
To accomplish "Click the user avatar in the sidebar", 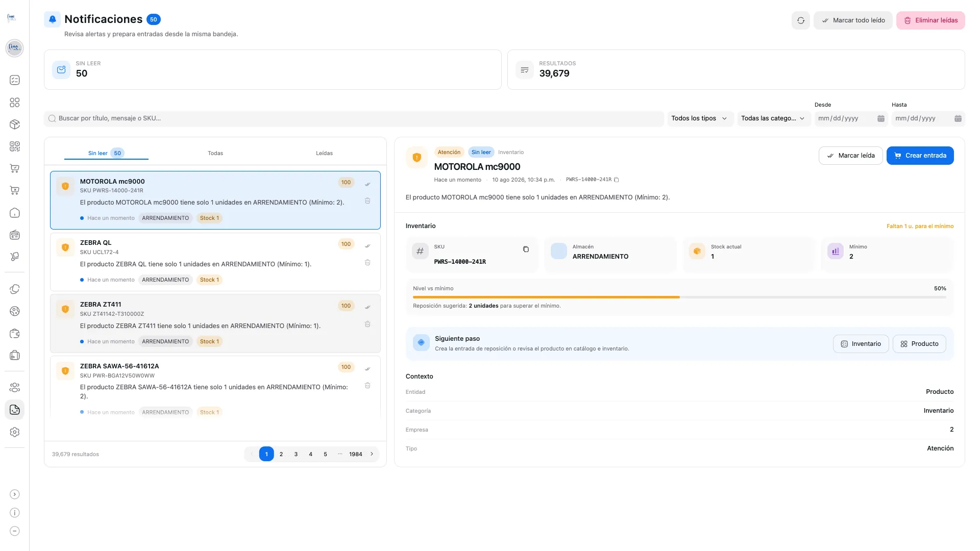I will click(14, 48).
